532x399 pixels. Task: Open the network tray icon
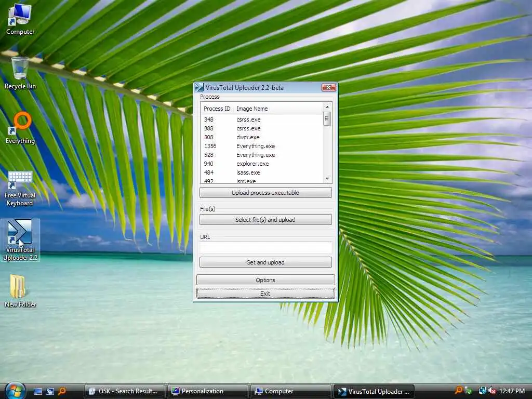(x=482, y=391)
